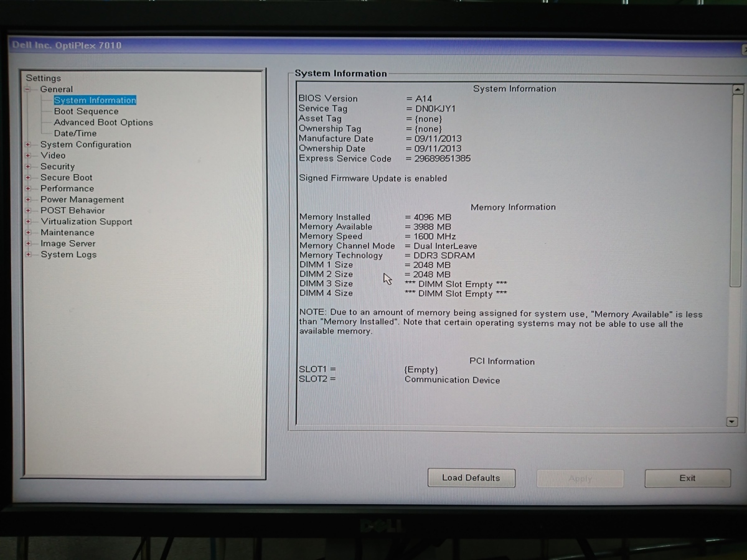Open the Date/Time settings
Image resolution: width=747 pixels, height=560 pixels.
tap(75, 133)
